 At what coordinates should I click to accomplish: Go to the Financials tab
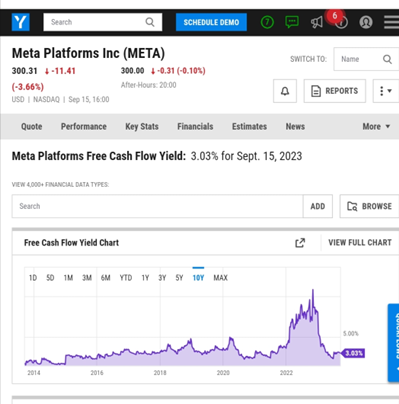click(x=195, y=126)
